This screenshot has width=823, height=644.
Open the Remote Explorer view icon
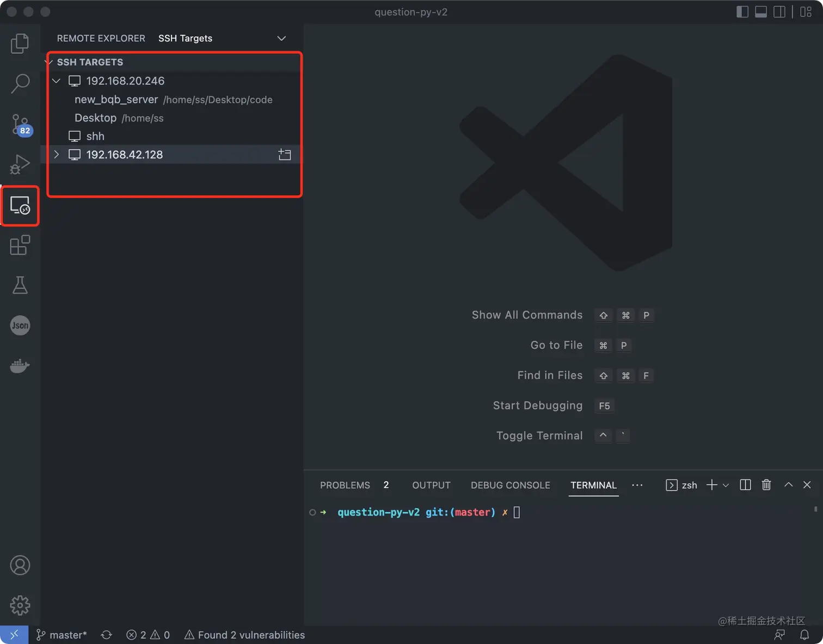[20, 206]
